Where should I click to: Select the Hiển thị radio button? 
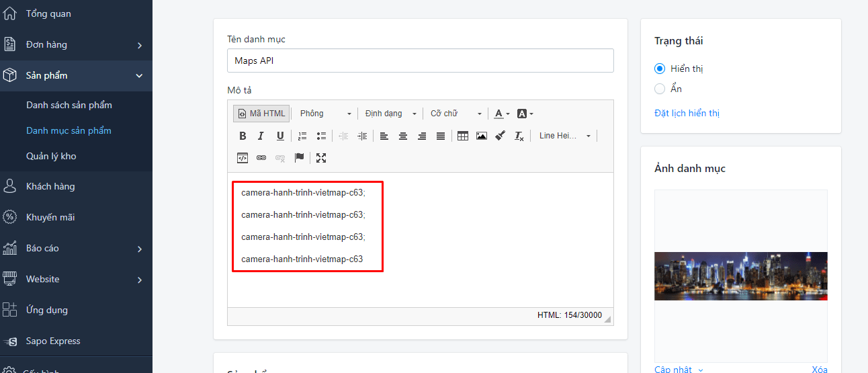[660, 69]
